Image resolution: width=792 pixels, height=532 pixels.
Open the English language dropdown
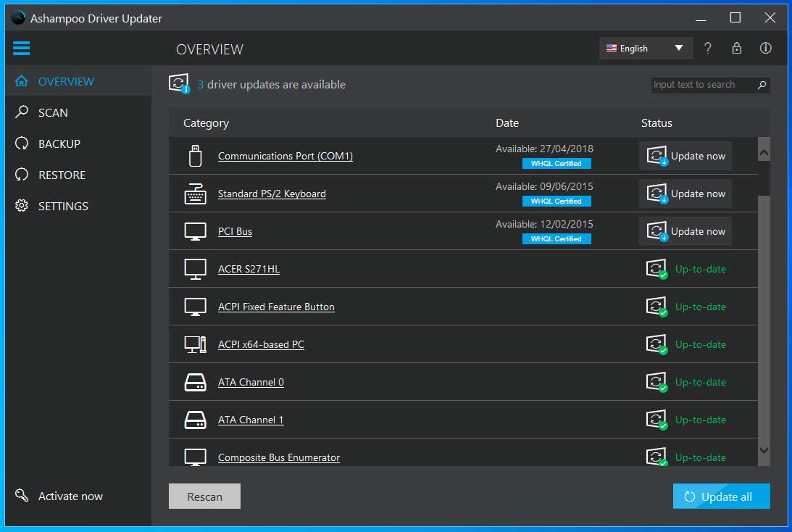(x=644, y=48)
